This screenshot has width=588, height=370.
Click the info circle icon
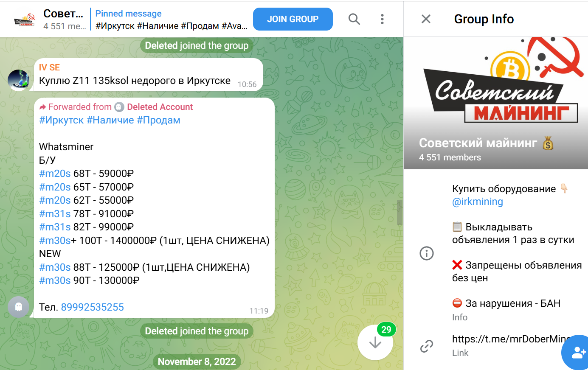click(427, 253)
